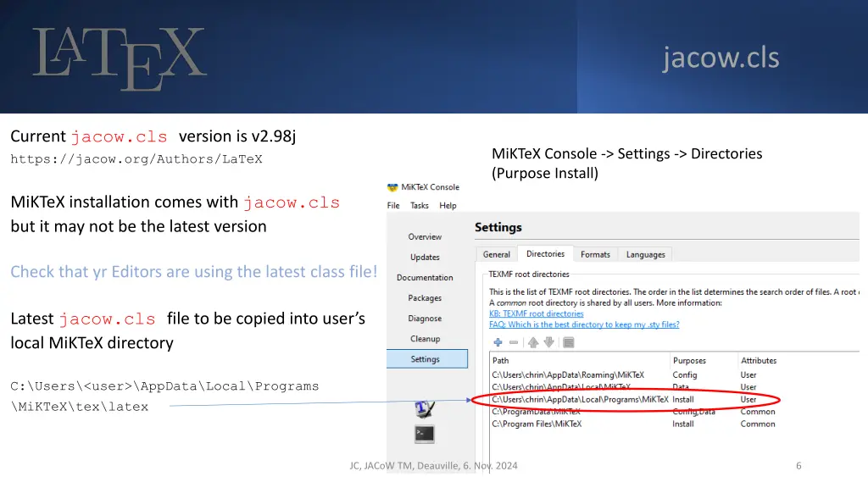This screenshot has width=868, height=488.
Task: Move the selected root directory up with the arrow
Action: [533, 342]
